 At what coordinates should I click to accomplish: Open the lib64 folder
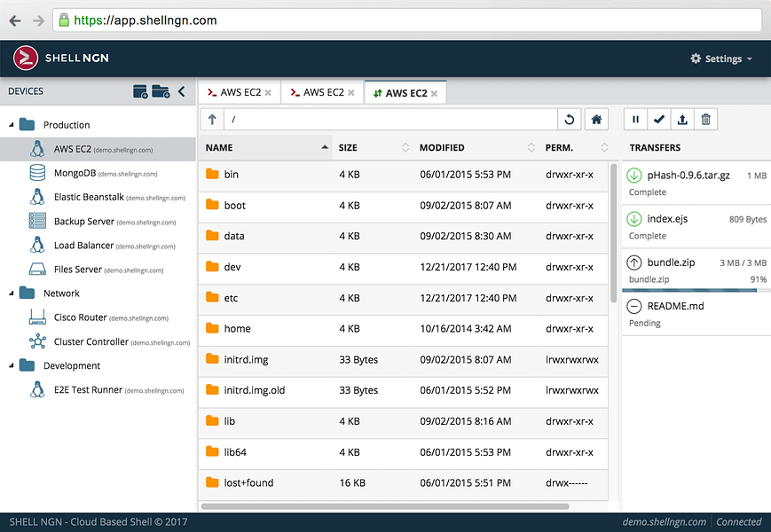pos(403,452)
